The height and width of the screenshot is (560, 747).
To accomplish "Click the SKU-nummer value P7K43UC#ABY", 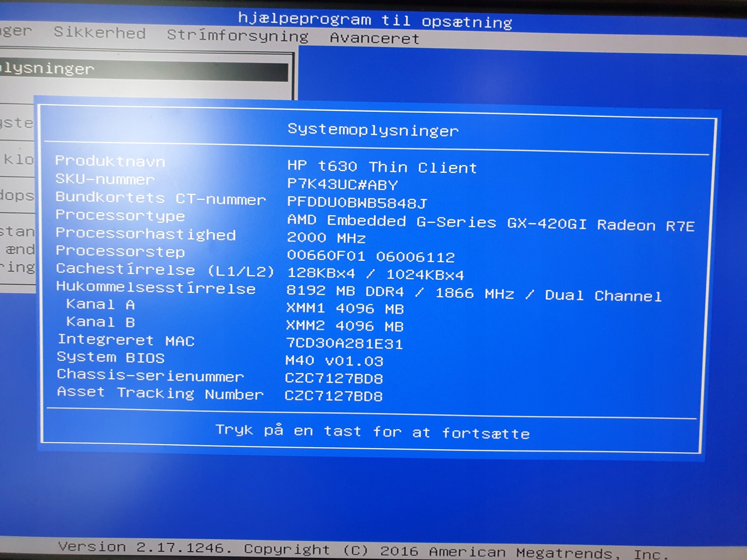I will (x=342, y=184).
